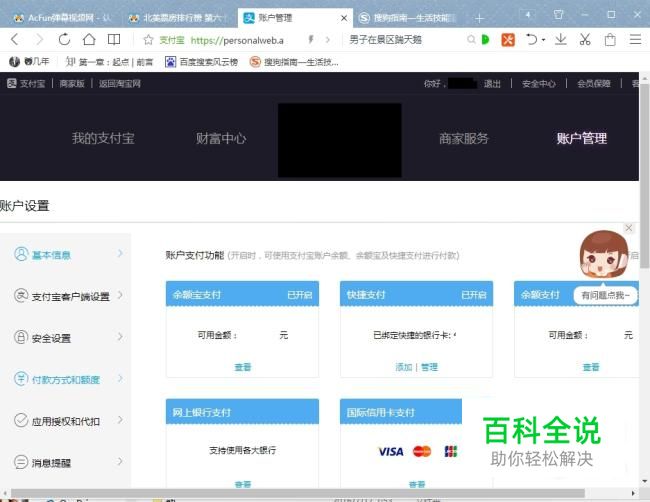This screenshot has height=502, width=650.
Task: Go to 我的支付宝 navigation item
Action: coord(103,138)
